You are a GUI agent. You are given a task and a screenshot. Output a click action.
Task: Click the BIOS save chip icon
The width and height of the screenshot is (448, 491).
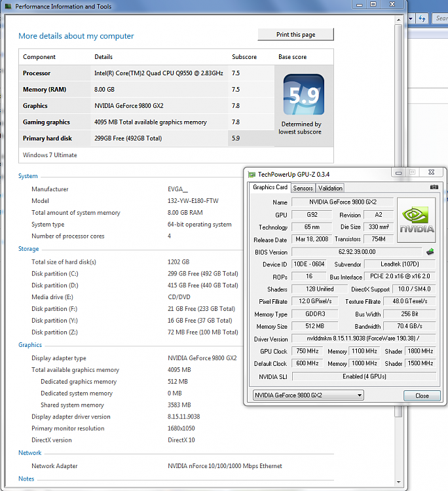430,252
